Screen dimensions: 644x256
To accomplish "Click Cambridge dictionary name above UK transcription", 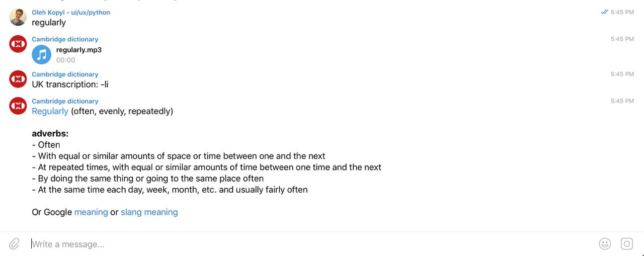I will (65, 74).
